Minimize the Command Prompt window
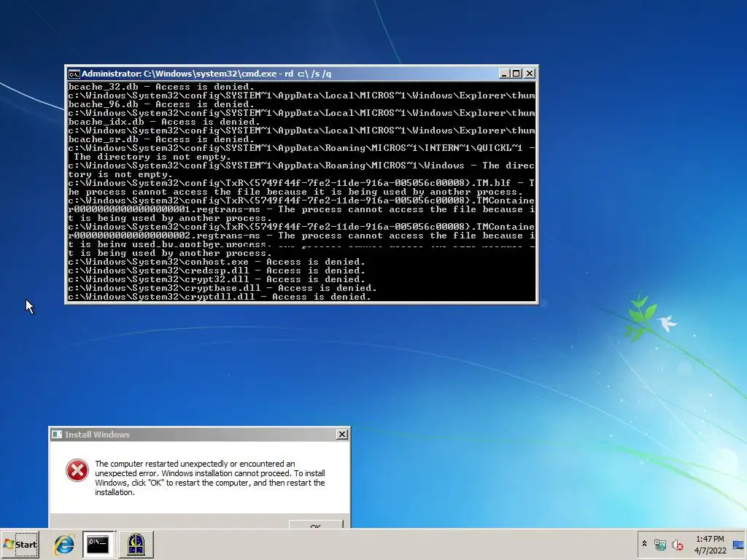The height and width of the screenshot is (560, 747). [504, 74]
